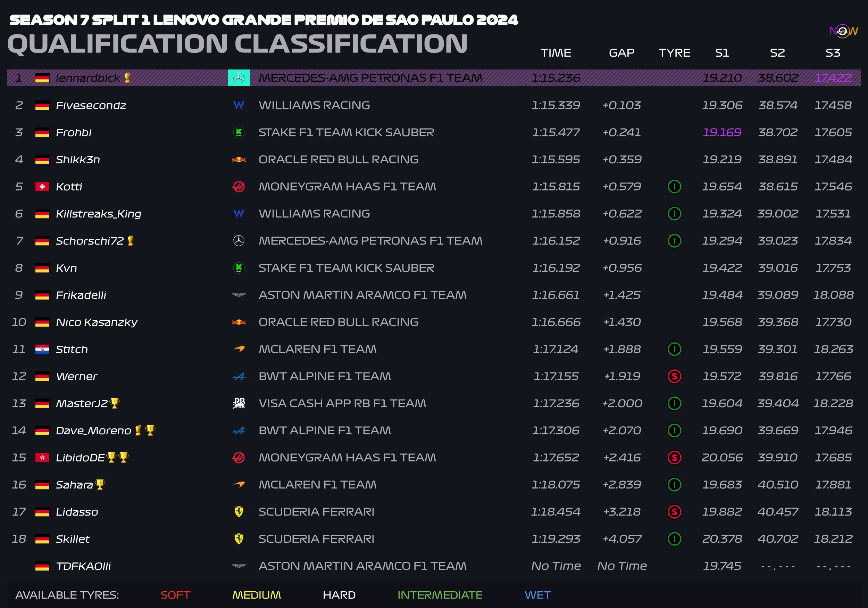Click Lidasso's lap time 1:18.454

pyautogui.click(x=556, y=511)
